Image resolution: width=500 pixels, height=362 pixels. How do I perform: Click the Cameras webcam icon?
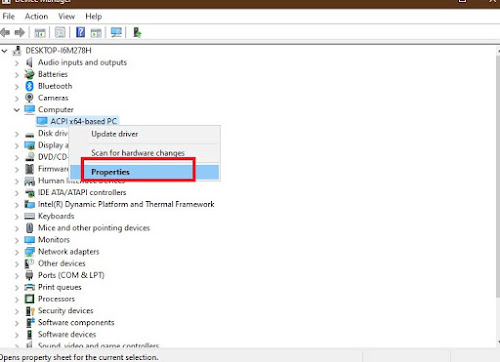point(29,98)
